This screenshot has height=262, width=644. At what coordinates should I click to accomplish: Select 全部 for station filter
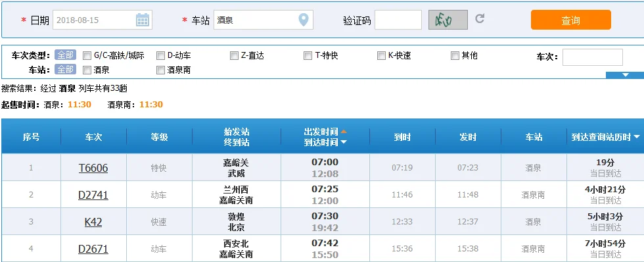point(65,70)
